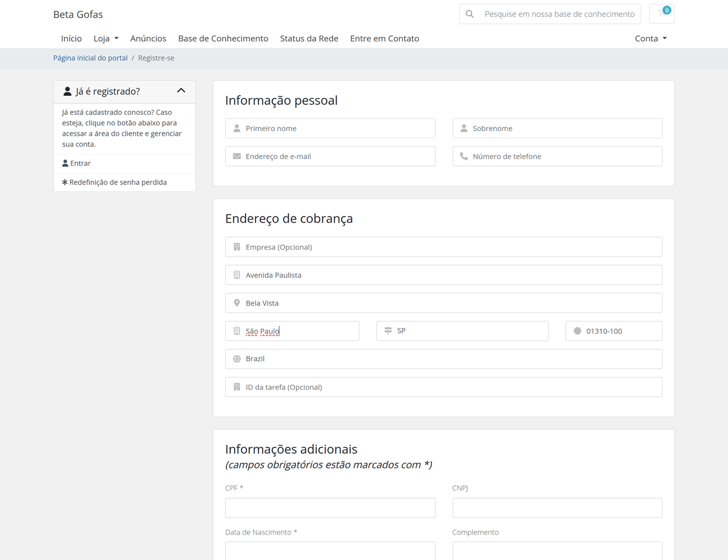This screenshot has height=560, width=728.
Task: Open the Anúncios menu item
Action: click(148, 38)
